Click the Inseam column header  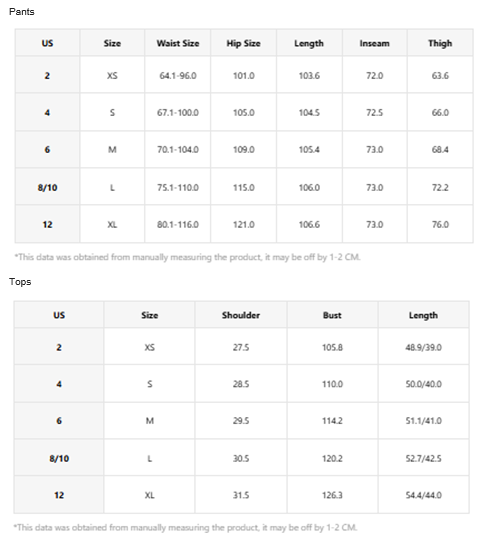pos(375,43)
